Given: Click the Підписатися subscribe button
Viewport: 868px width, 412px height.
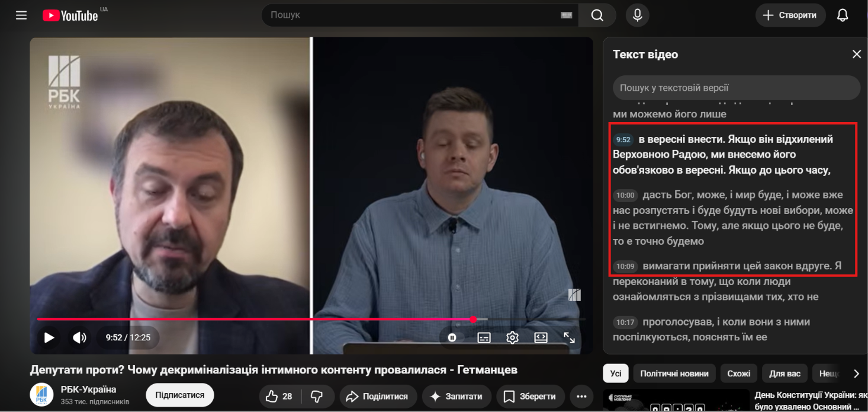Looking at the screenshot, I should pos(180,395).
